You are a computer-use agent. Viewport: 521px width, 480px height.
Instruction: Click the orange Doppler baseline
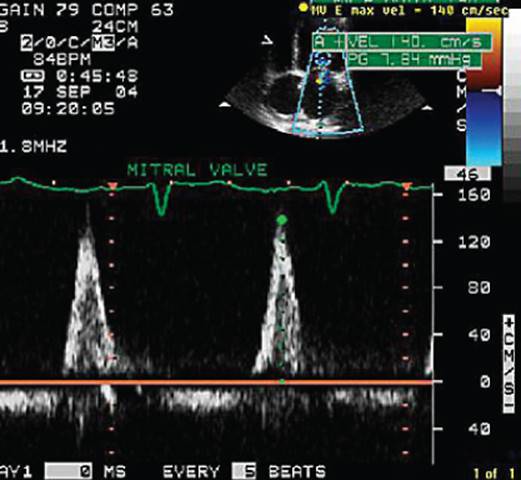coord(217,382)
